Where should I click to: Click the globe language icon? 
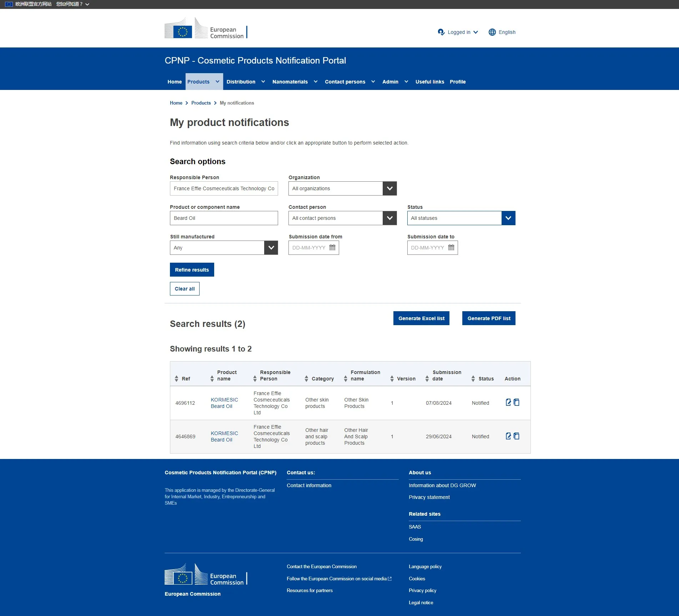coord(492,32)
